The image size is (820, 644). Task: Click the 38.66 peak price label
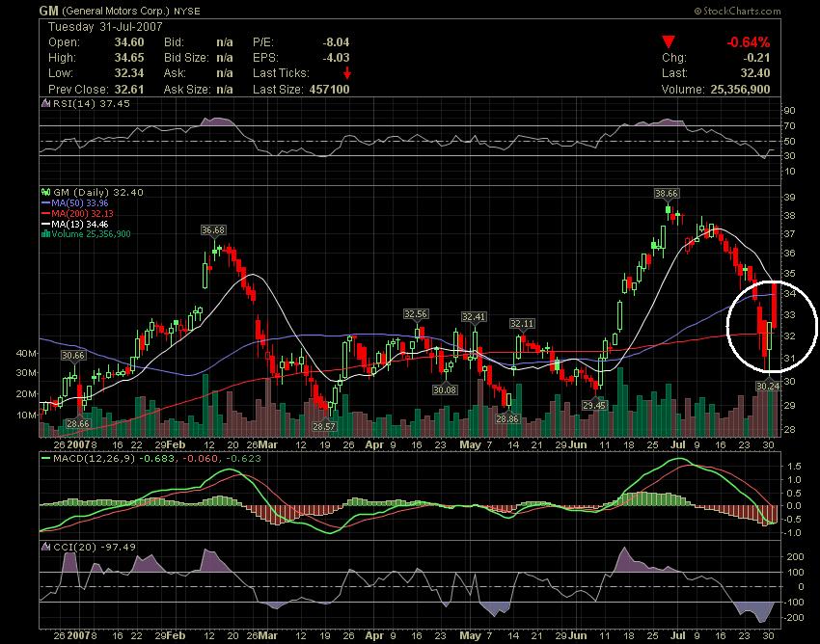tap(667, 194)
